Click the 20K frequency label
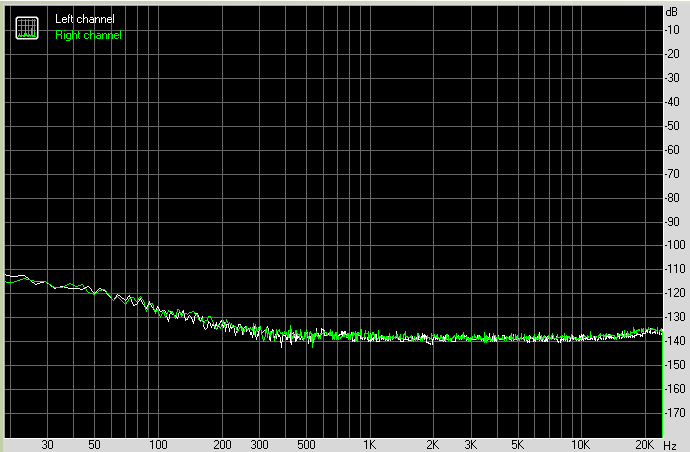The width and height of the screenshot is (690, 452). click(644, 444)
